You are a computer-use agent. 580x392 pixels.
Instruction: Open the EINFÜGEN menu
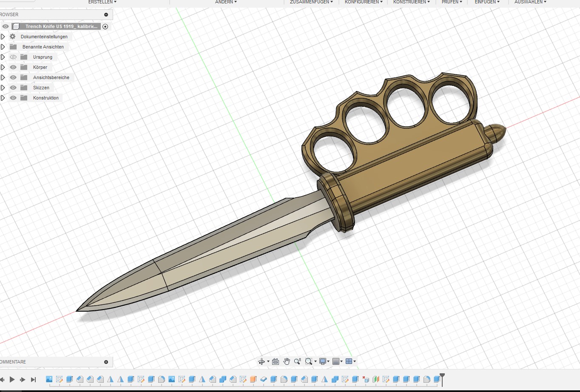tap(487, 2)
